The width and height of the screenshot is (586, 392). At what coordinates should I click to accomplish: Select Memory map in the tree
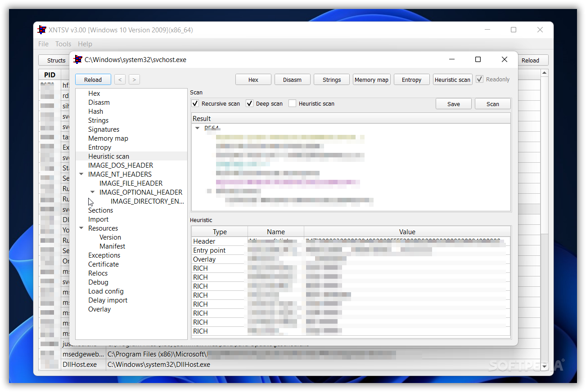(x=108, y=138)
